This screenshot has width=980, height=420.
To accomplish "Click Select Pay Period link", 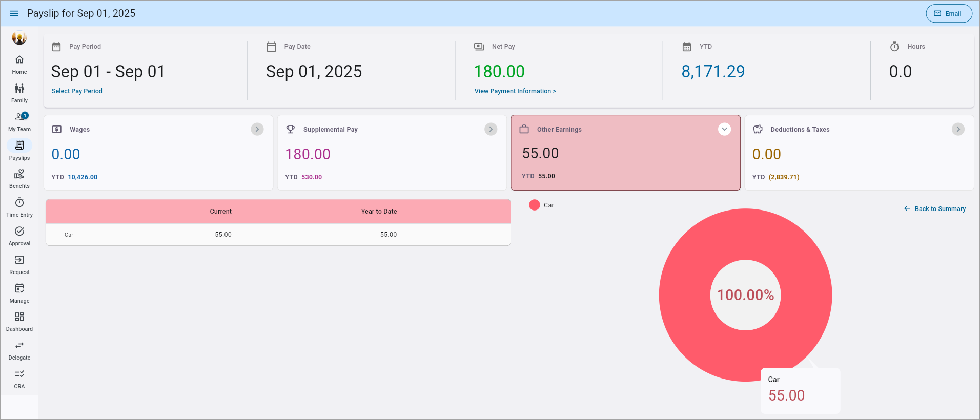I will pyautogui.click(x=77, y=91).
